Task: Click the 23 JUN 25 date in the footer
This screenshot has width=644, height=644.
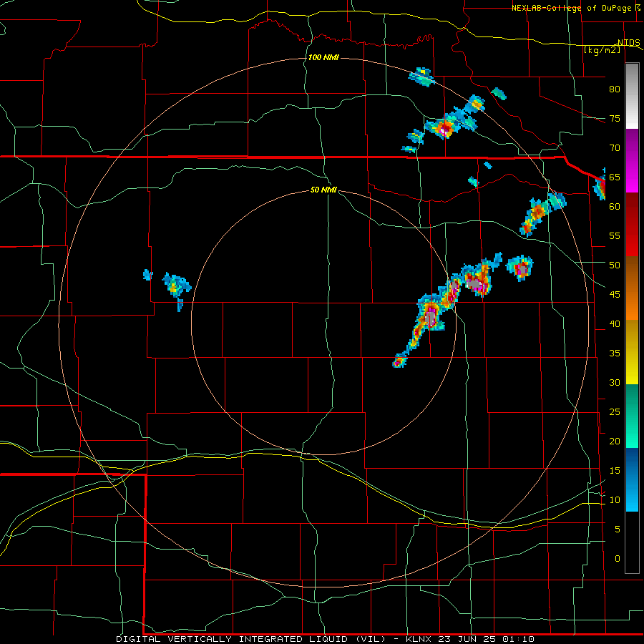Action: point(468,639)
